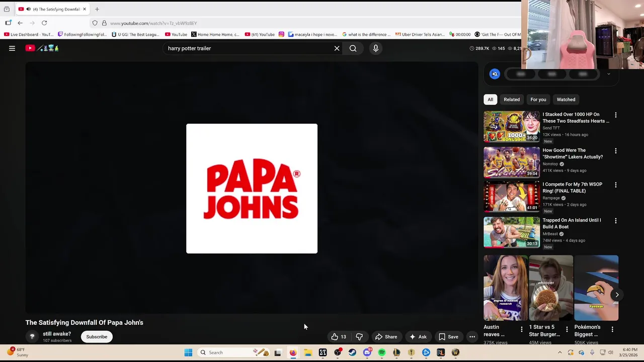Viewport: 644px width, 362px height.
Task: Open the site shield tracking protection icon
Action: click(x=95, y=23)
